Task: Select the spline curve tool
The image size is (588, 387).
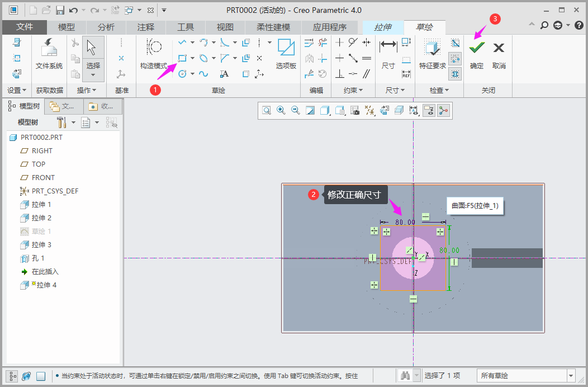Action: (x=203, y=74)
